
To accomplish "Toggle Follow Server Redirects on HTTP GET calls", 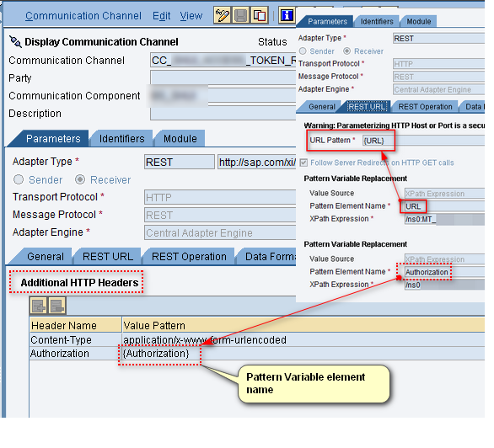I will pos(303,163).
